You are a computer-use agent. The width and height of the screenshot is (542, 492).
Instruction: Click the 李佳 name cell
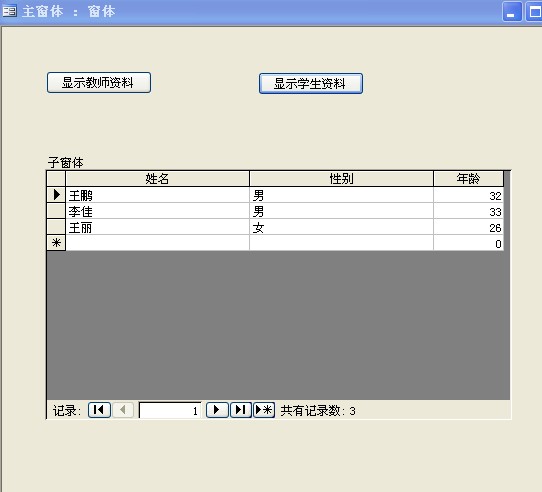coord(157,211)
